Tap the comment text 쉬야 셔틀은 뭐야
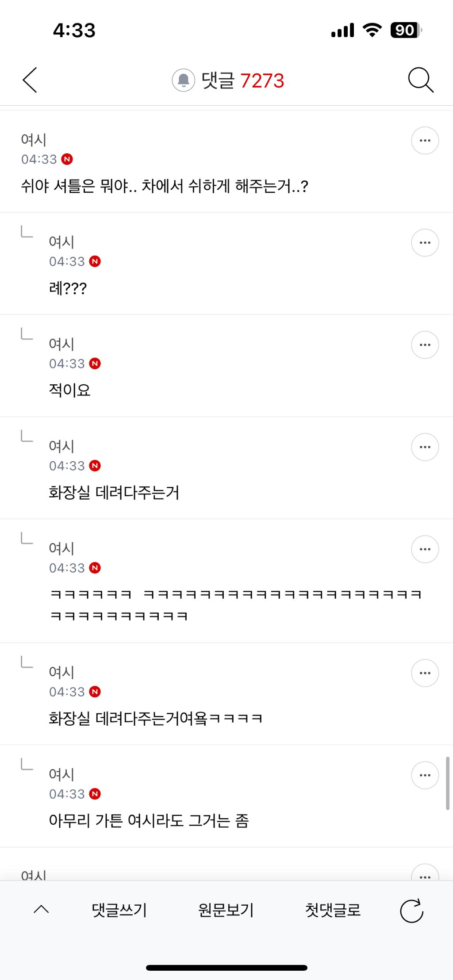Viewport: 453px width, 980px height. click(x=165, y=186)
